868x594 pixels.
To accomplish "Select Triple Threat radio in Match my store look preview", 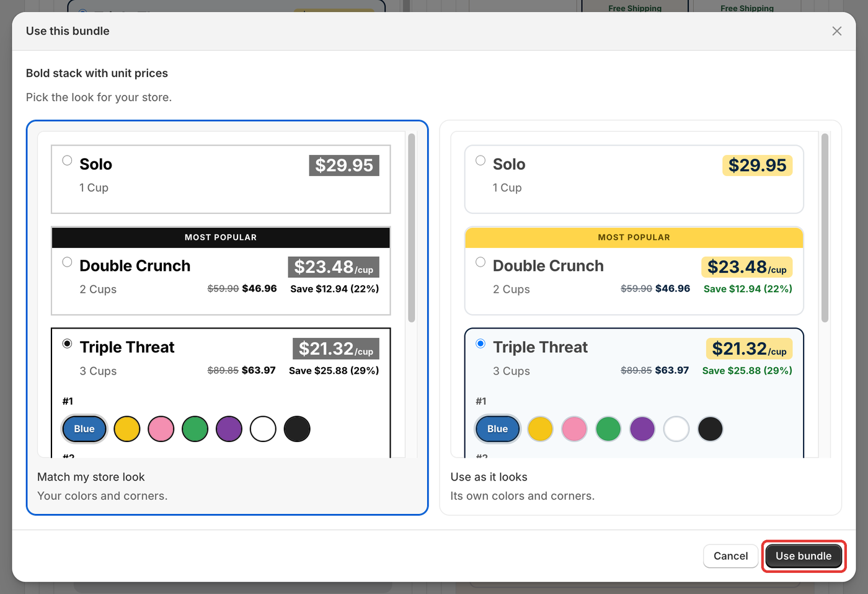I will (67, 344).
